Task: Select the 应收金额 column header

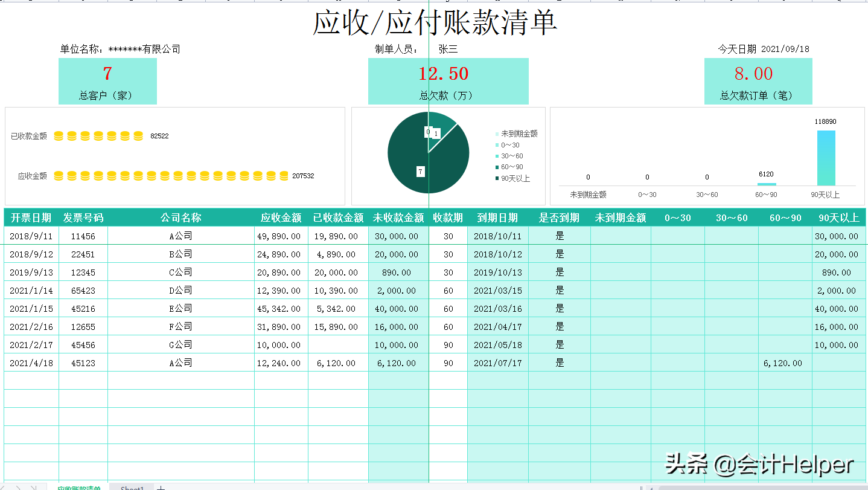Action: click(281, 218)
